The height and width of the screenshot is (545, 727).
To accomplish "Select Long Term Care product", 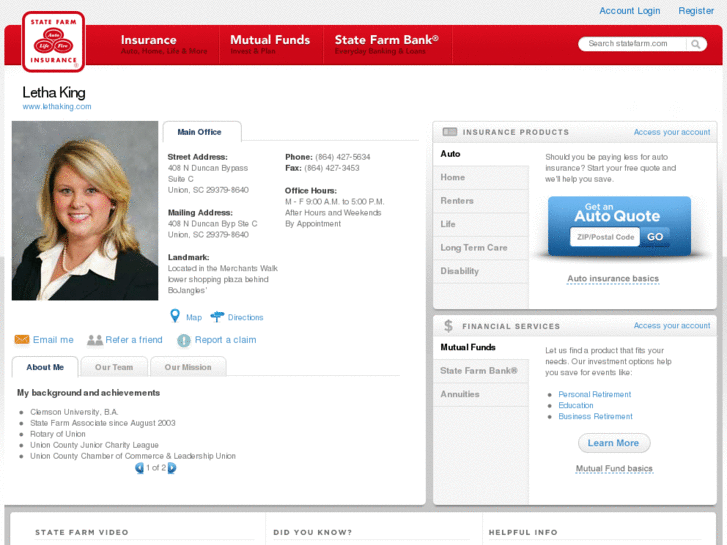I will point(481,248).
